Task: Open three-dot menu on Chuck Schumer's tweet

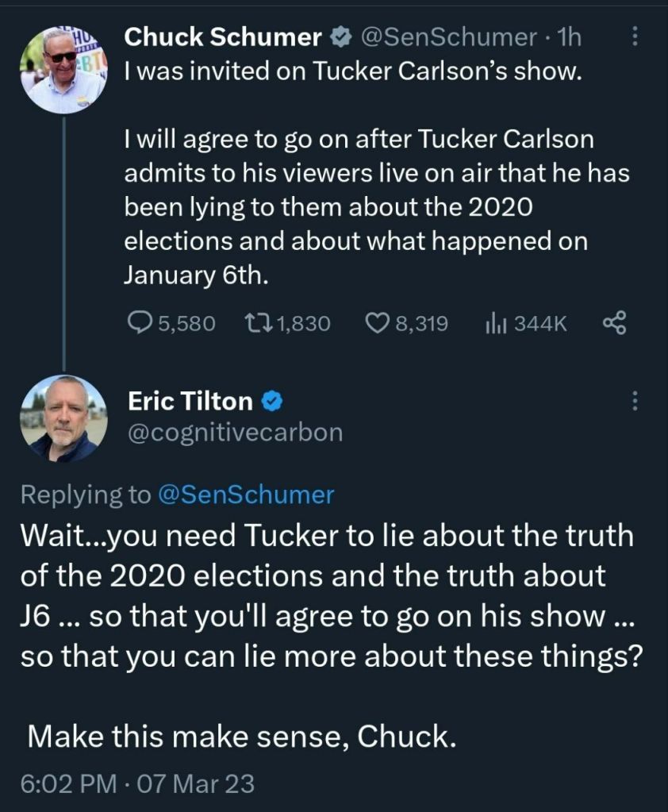Action: (634, 37)
